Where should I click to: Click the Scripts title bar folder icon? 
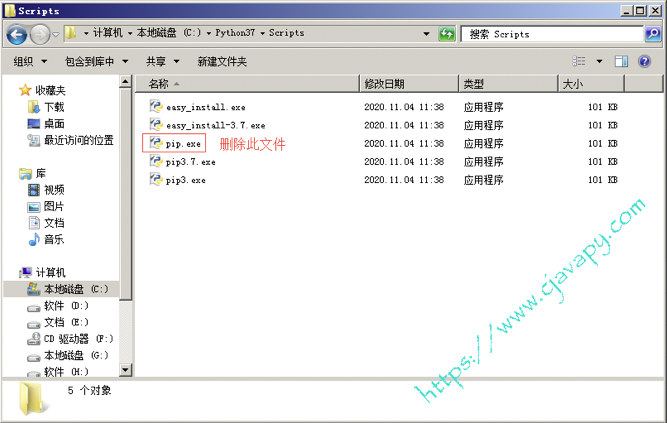point(9,11)
